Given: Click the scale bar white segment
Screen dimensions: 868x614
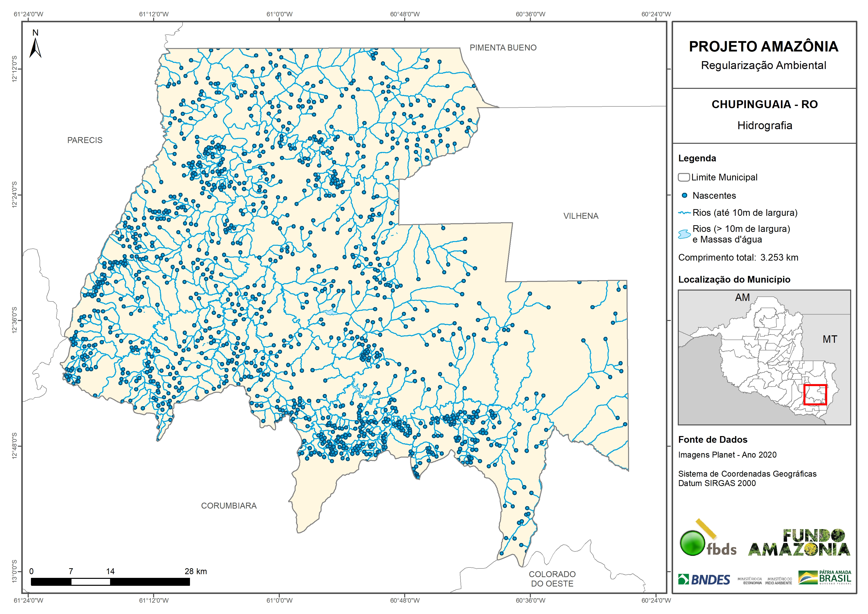Looking at the screenshot, I should coord(91,582).
